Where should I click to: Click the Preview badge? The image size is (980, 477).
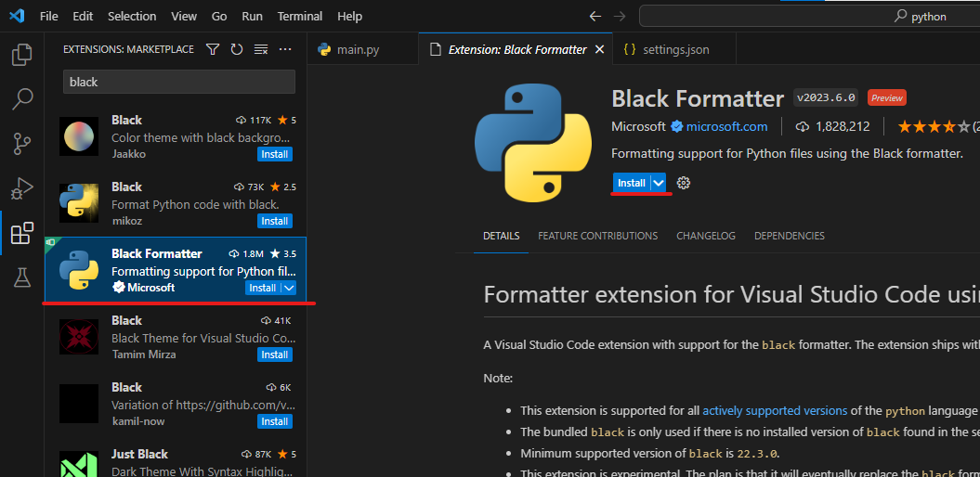(887, 97)
